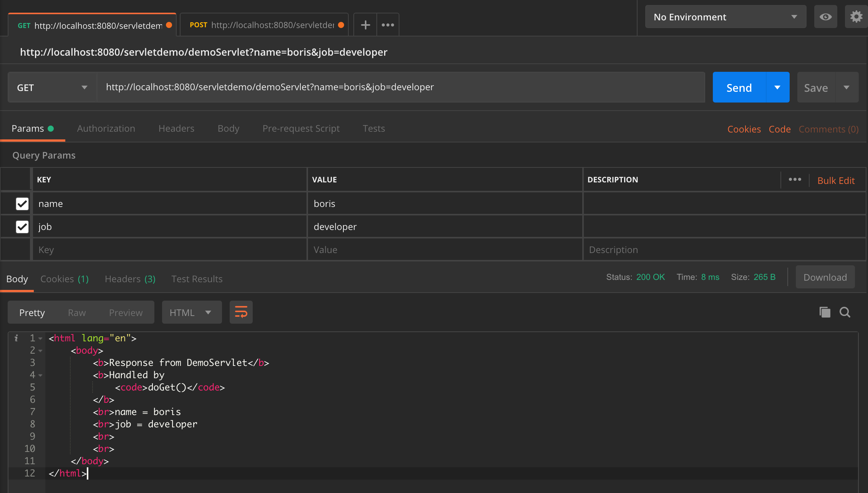This screenshot has height=493, width=868.
Task: Open the GET method dropdown
Action: coord(52,87)
